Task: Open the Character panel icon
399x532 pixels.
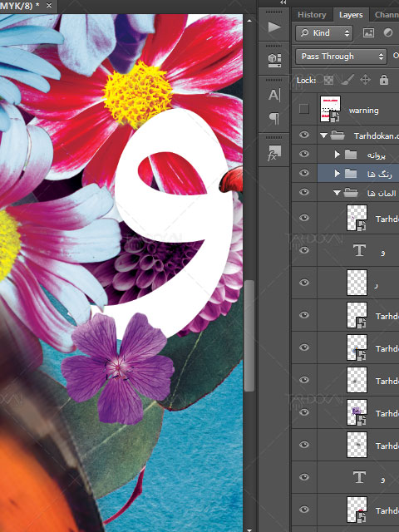Action: 274,95
